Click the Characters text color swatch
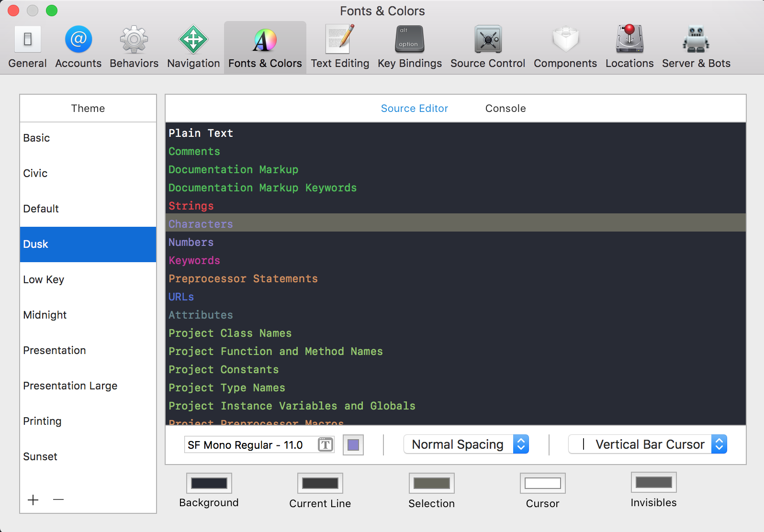The height and width of the screenshot is (532, 764). pos(353,445)
